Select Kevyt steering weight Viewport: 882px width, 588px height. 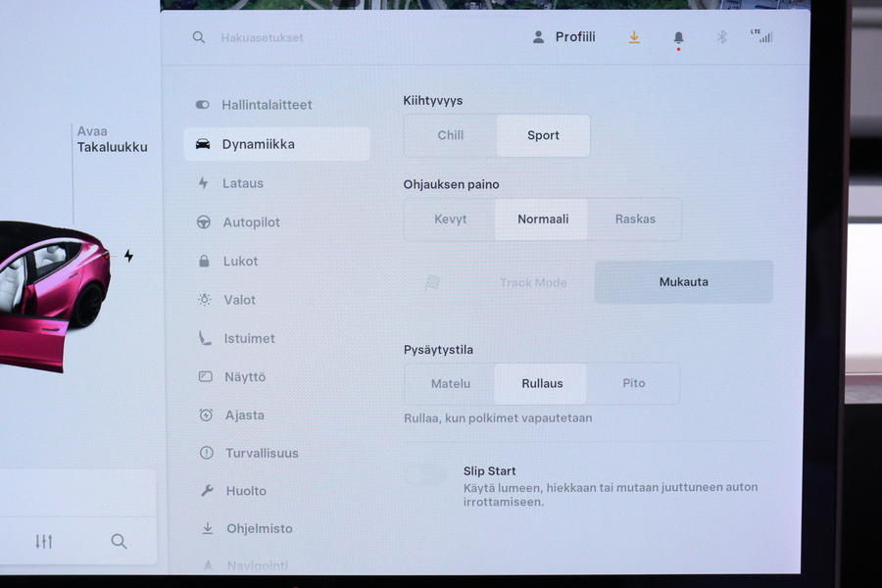pyautogui.click(x=451, y=220)
